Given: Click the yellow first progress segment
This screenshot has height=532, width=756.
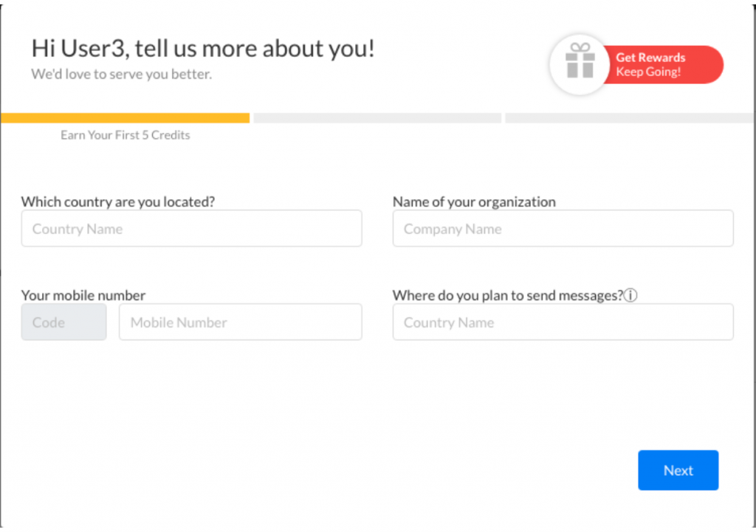Looking at the screenshot, I should coord(126,118).
